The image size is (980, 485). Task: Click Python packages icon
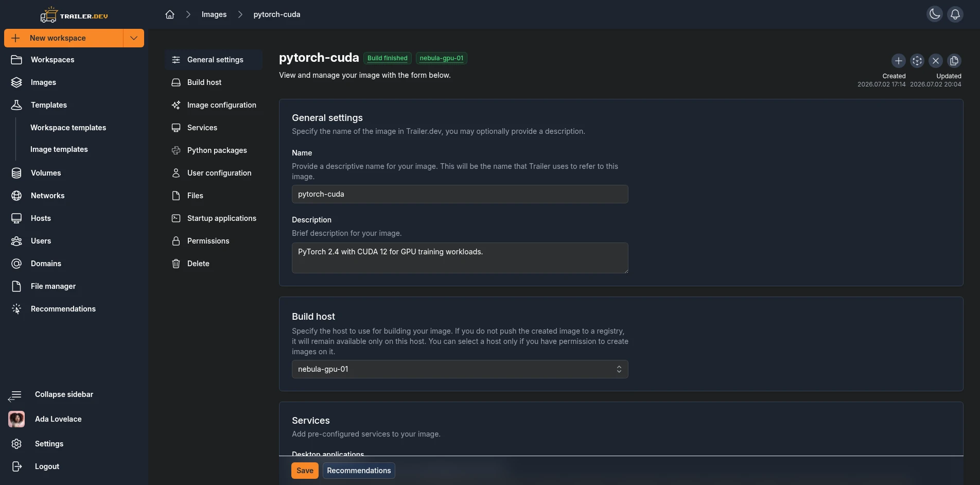[176, 150]
